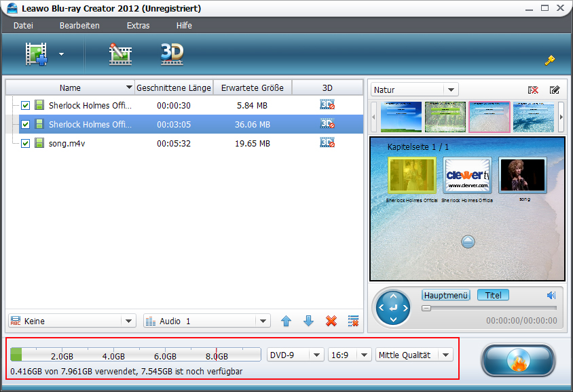Click the disc capacity usage bar
The width and height of the screenshot is (573, 392).
coord(136,355)
